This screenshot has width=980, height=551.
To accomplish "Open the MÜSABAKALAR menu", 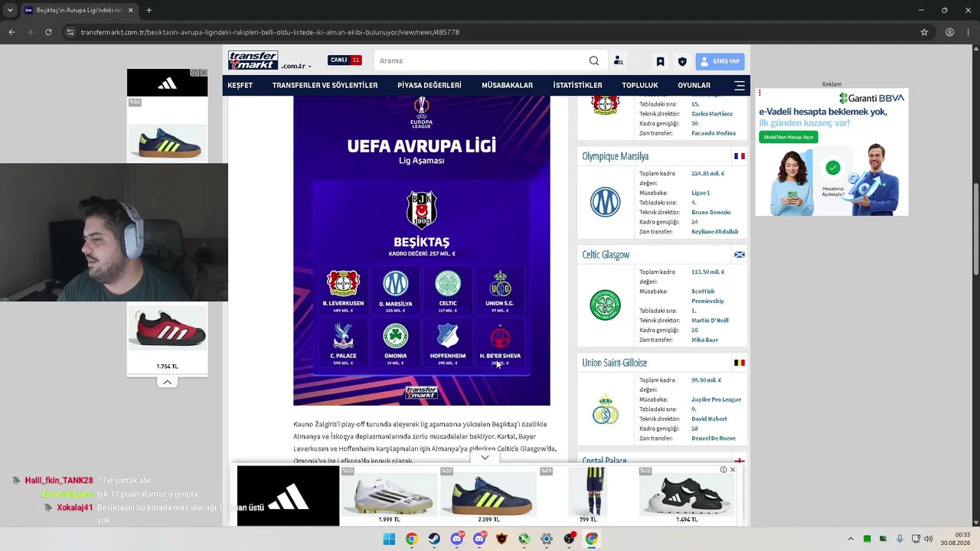I will tap(507, 85).
